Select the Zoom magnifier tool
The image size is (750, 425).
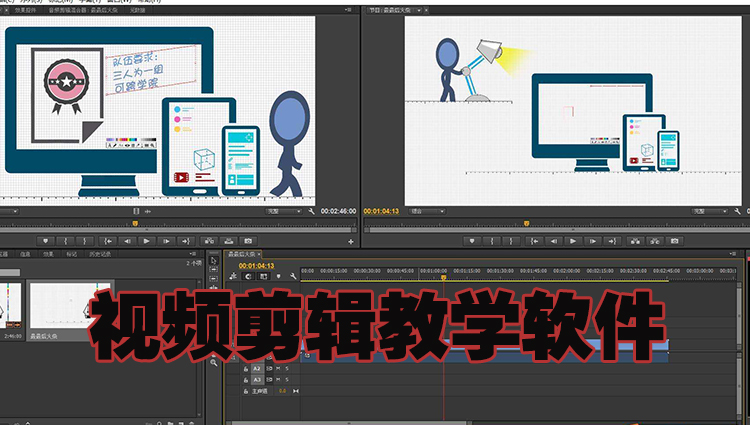click(x=214, y=363)
